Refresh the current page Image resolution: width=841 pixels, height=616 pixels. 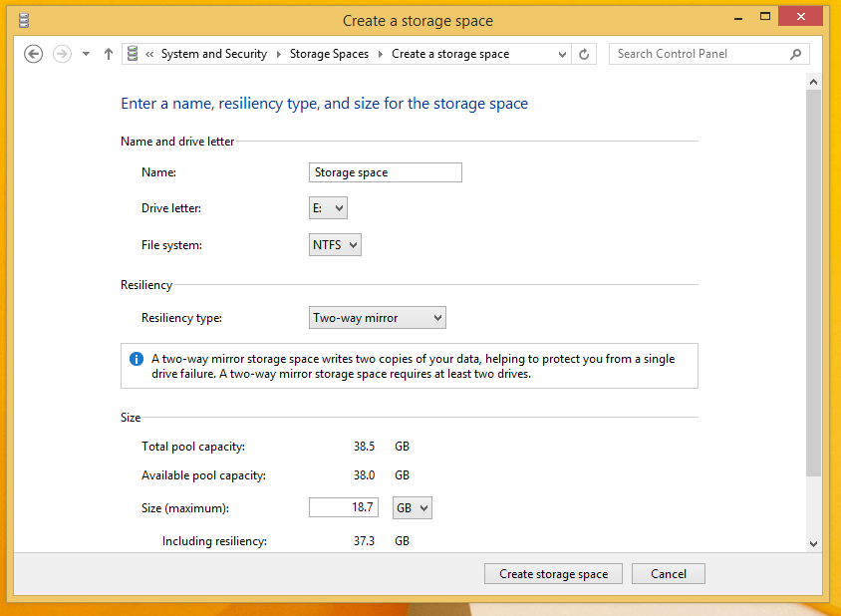[x=584, y=54]
